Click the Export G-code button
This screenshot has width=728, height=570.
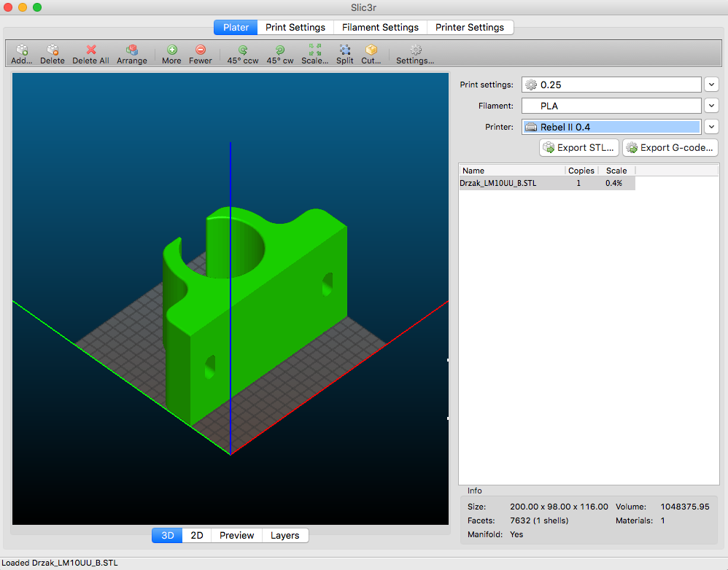point(670,148)
